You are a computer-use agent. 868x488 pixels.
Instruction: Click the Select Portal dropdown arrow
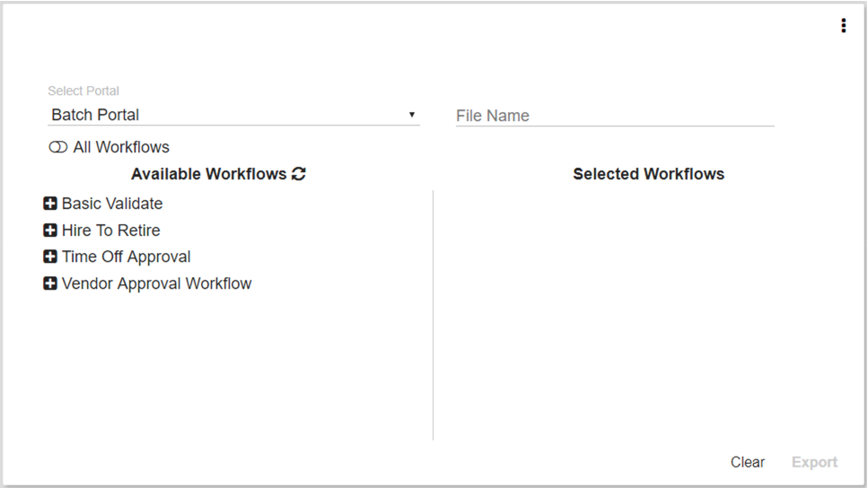point(412,115)
